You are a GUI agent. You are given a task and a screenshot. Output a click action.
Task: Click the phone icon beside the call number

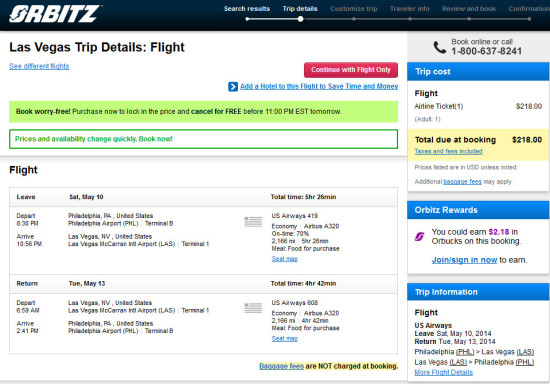coord(440,47)
